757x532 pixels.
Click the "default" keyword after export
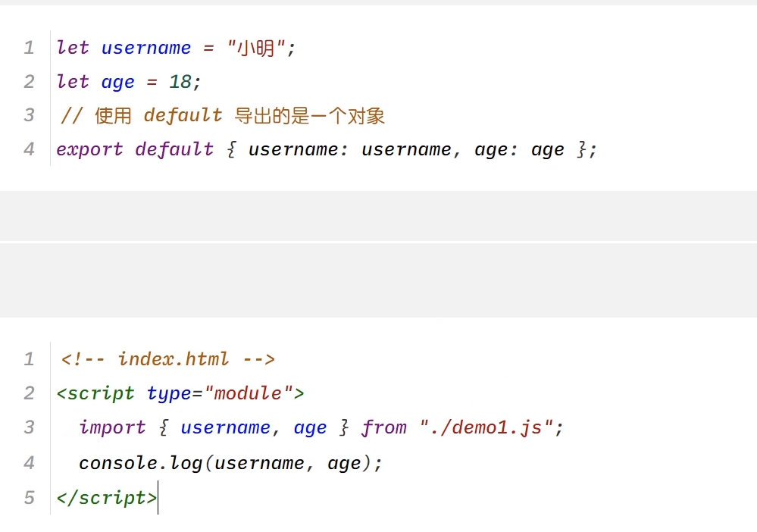tap(174, 149)
